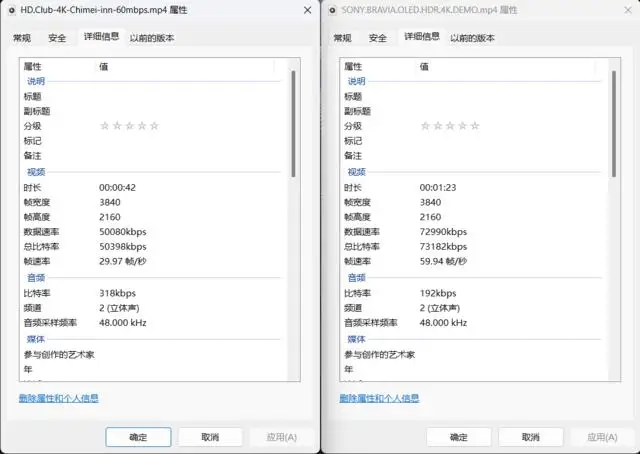The height and width of the screenshot is (454, 640).
Task: Click 确定 button in HD.Club window
Action: pos(138,437)
